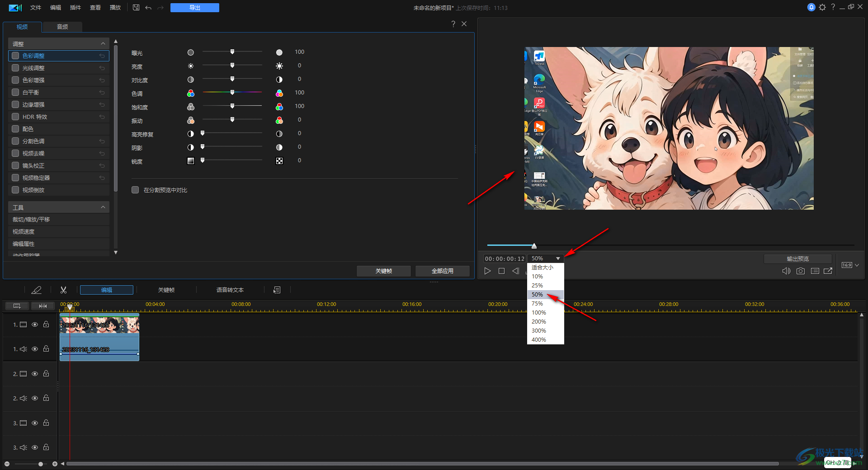Open the preview zoom dropdown arrow

pyautogui.click(x=558, y=258)
